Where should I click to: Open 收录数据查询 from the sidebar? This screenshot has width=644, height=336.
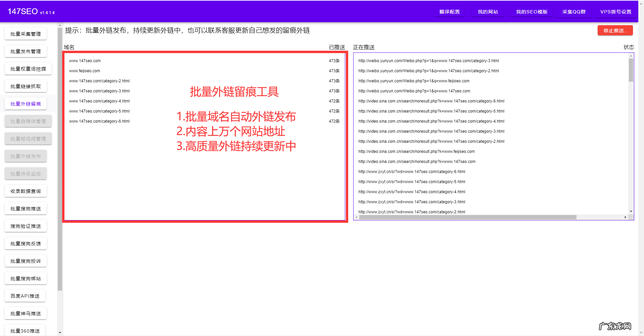pyautogui.click(x=26, y=191)
